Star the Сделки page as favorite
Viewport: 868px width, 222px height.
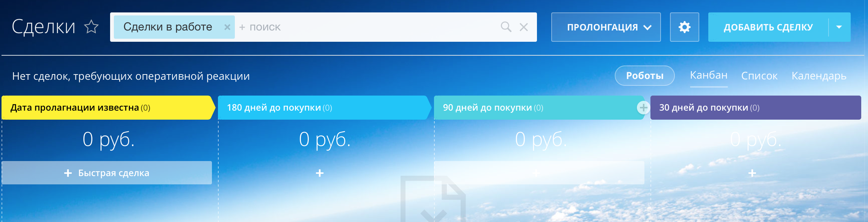point(91,27)
